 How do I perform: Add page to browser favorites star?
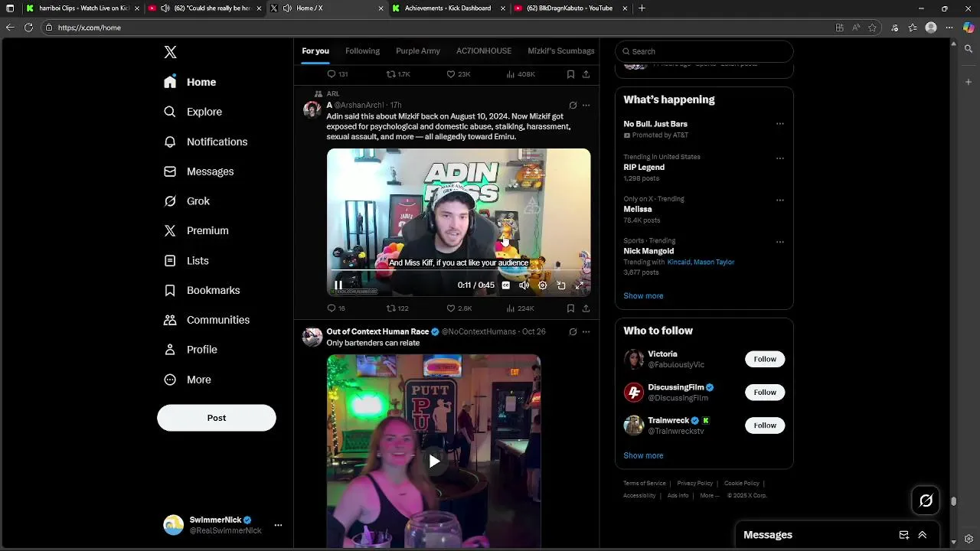click(x=872, y=28)
